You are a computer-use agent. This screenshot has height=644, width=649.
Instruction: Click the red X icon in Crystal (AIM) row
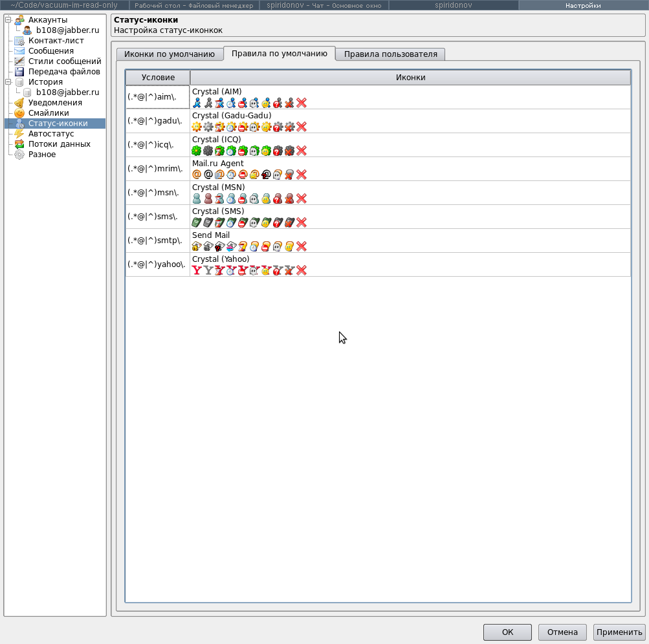coord(302,103)
